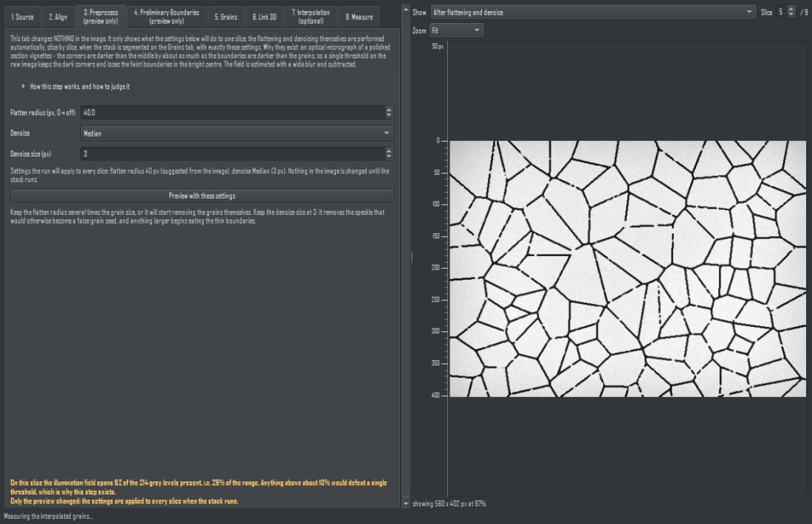Click the flattened grain boundary preview image
This screenshot has width=812, height=524.
[627, 269]
